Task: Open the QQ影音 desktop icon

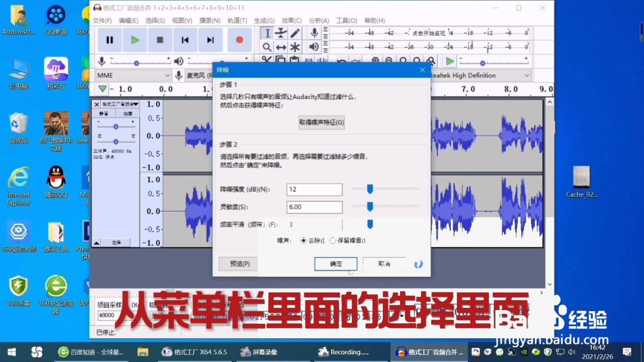Action: pos(56,19)
